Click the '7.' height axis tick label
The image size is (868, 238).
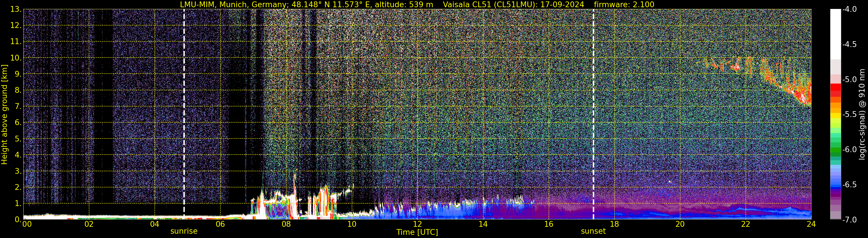click(18, 107)
